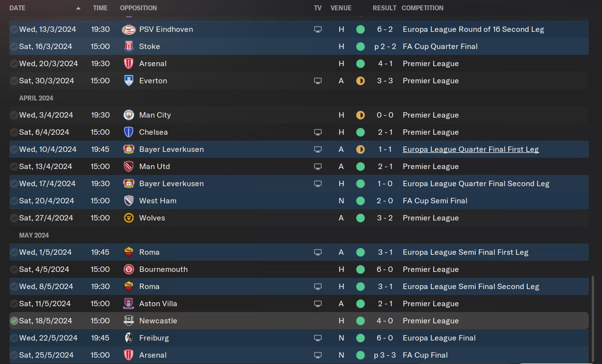
Task: Click the TV icon for the Everton match
Action: (x=318, y=81)
